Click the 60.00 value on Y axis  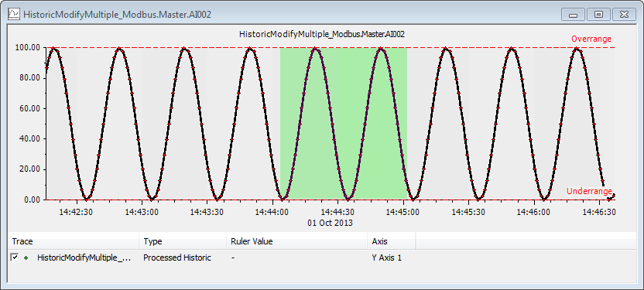coord(30,109)
